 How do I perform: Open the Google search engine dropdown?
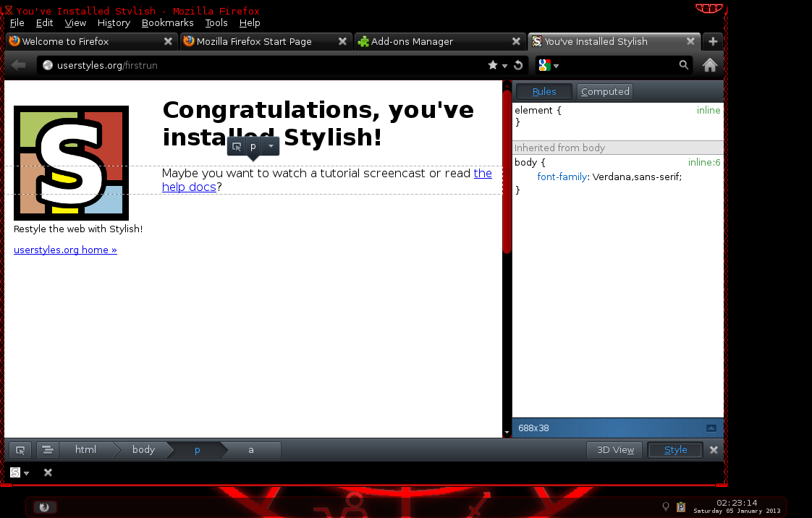[x=549, y=64]
